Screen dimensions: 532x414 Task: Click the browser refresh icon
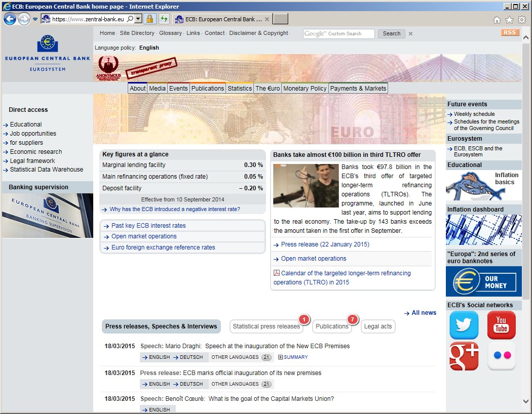point(164,19)
